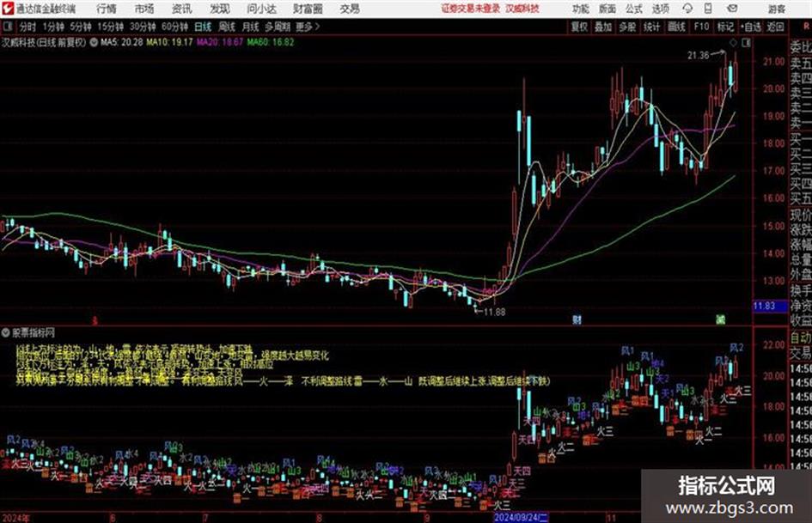Image resolution: width=812 pixels, height=523 pixels.
Task: Click the 财 marker on the chart timeline
Action: (x=577, y=319)
